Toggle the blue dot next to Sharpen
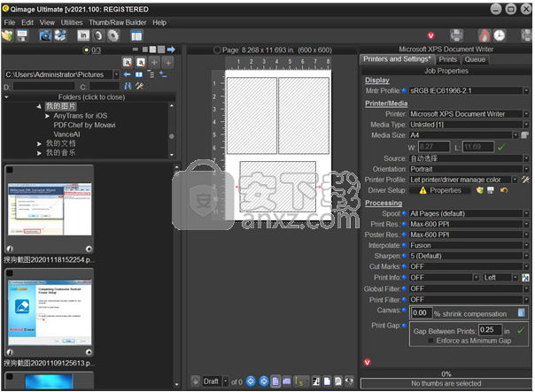The width and height of the screenshot is (535, 392). click(x=404, y=256)
